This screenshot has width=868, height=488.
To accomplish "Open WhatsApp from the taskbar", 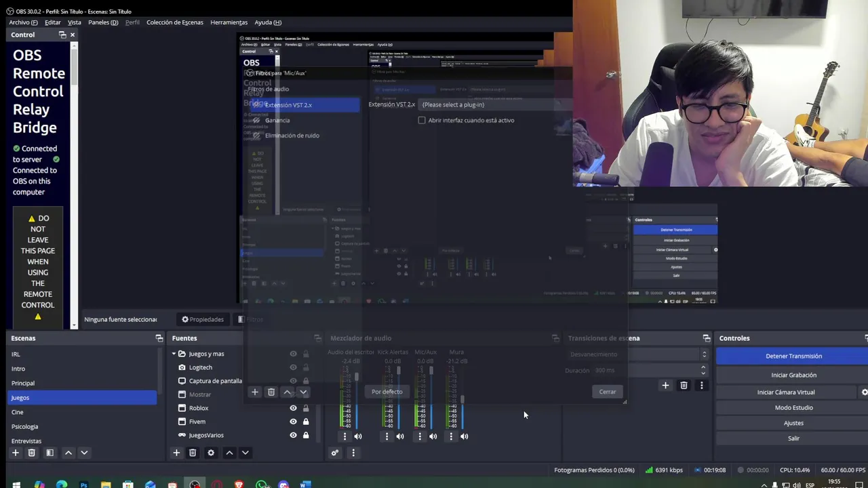I will tap(261, 485).
